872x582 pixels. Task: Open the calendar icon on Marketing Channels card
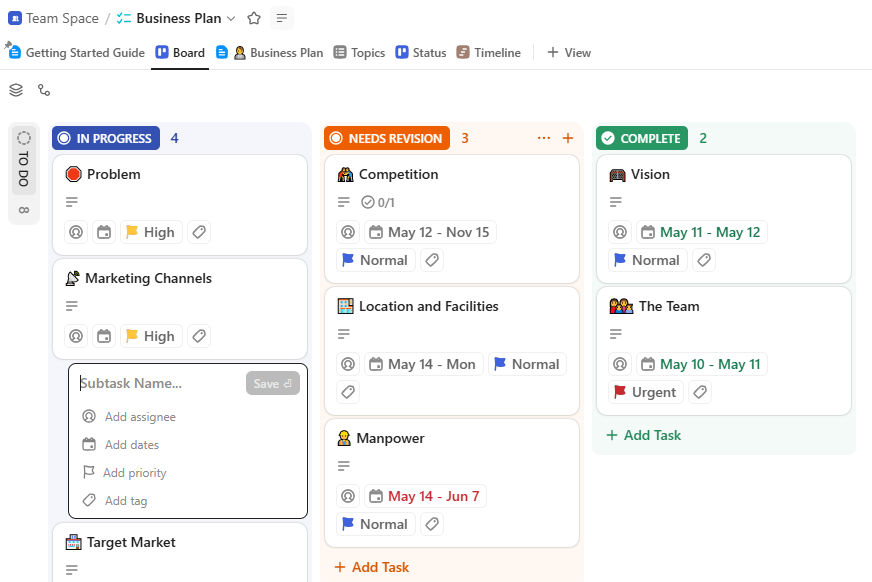[104, 336]
